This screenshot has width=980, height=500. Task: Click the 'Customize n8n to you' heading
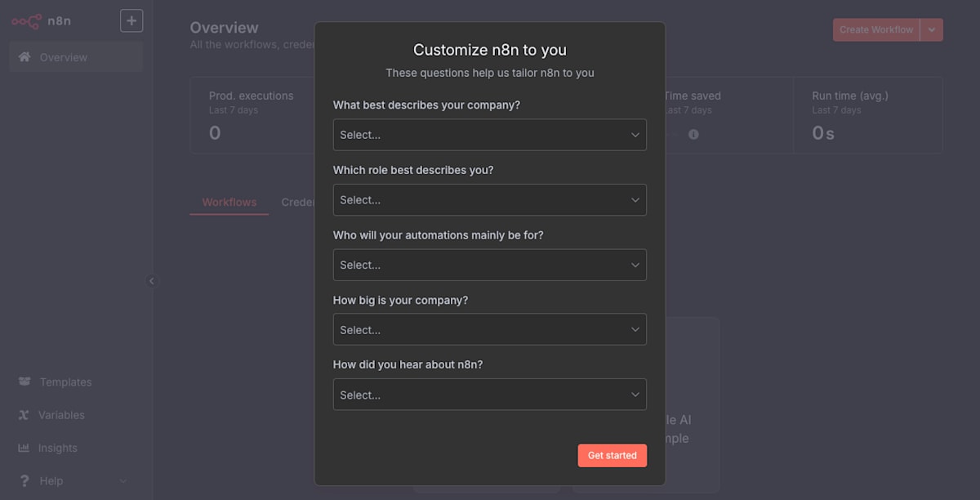click(490, 50)
